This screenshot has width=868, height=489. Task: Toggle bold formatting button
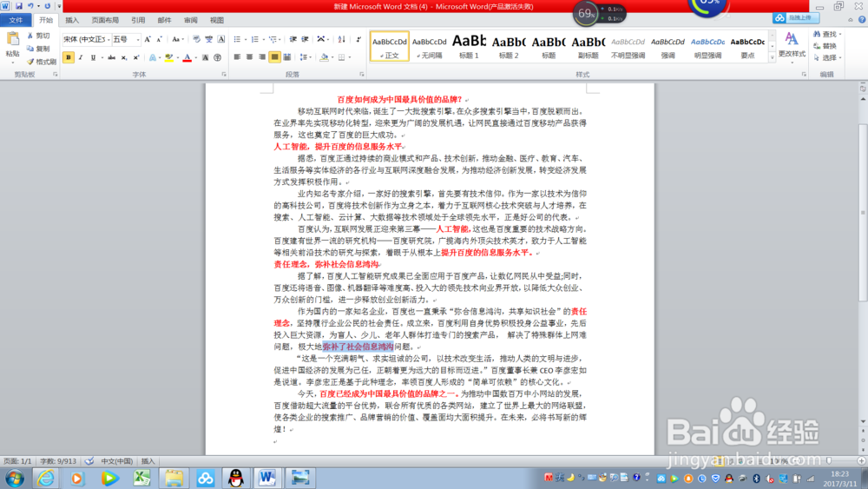68,57
